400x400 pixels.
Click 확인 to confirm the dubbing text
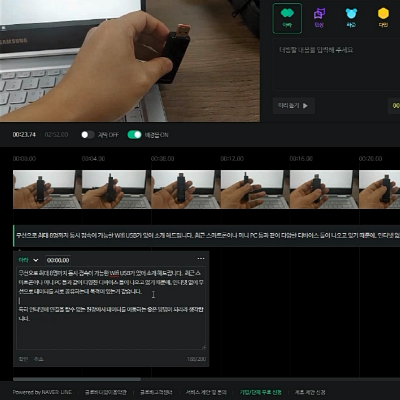point(23,359)
